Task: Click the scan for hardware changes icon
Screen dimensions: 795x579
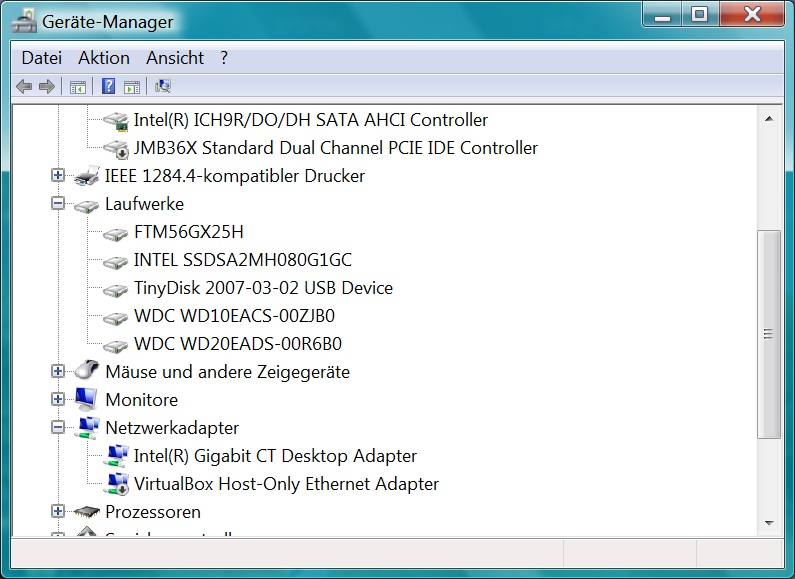Action: pos(163,86)
